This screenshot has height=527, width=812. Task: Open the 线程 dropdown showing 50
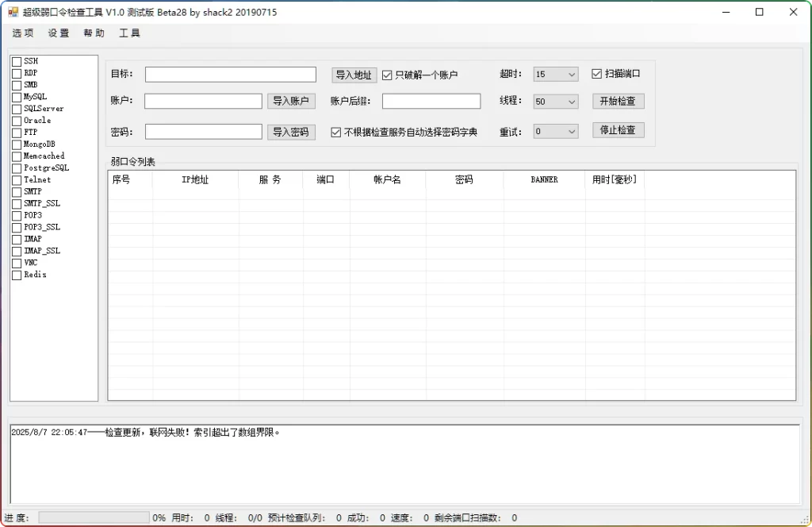click(556, 102)
